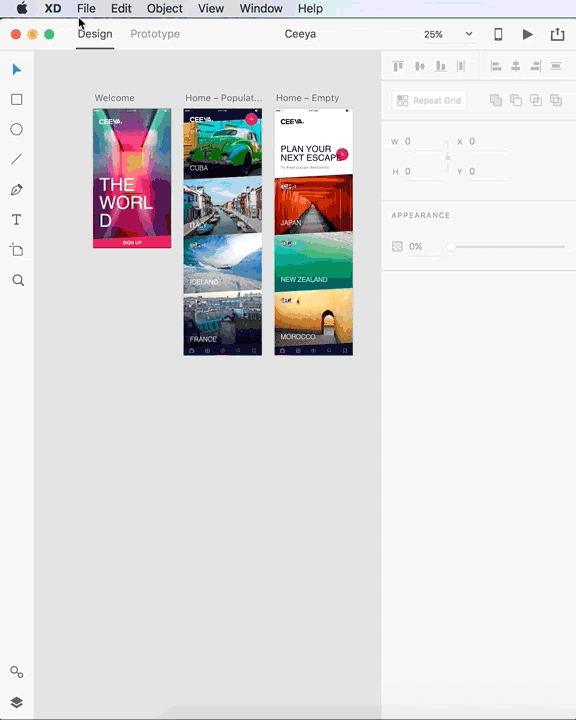The width and height of the screenshot is (576, 720).
Task: Click Distribute Horizontally icon
Action: [461, 67]
